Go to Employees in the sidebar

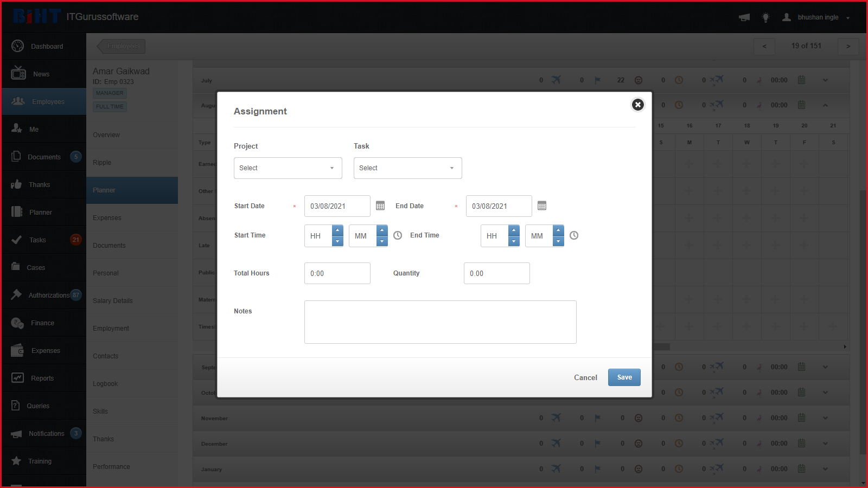43,102
